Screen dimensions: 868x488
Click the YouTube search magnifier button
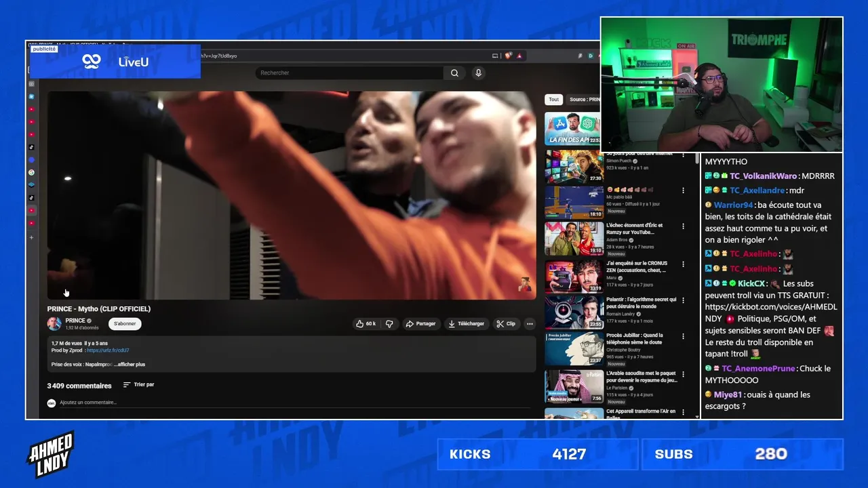tap(454, 73)
